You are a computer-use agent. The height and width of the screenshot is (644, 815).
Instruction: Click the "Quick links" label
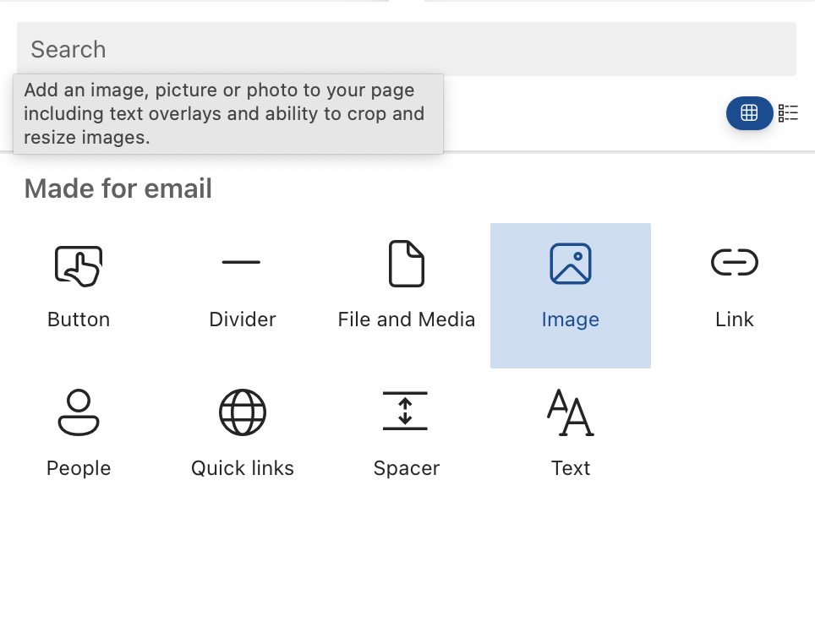pos(243,468)
